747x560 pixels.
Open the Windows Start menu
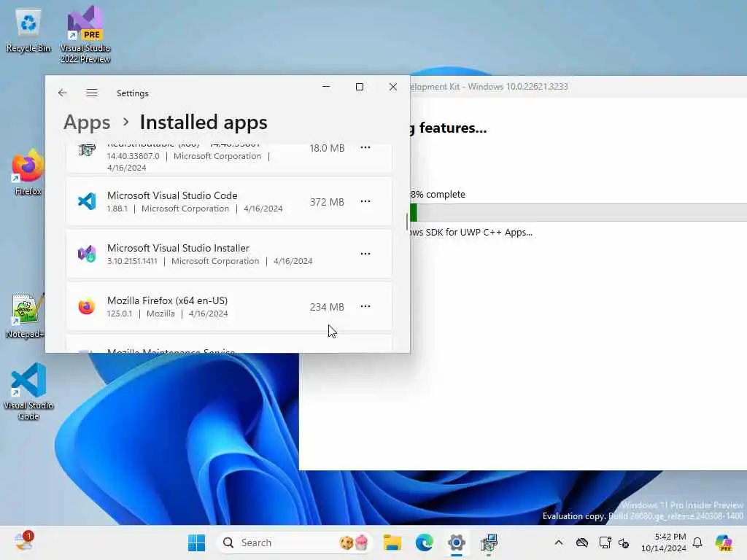(196, 542)
